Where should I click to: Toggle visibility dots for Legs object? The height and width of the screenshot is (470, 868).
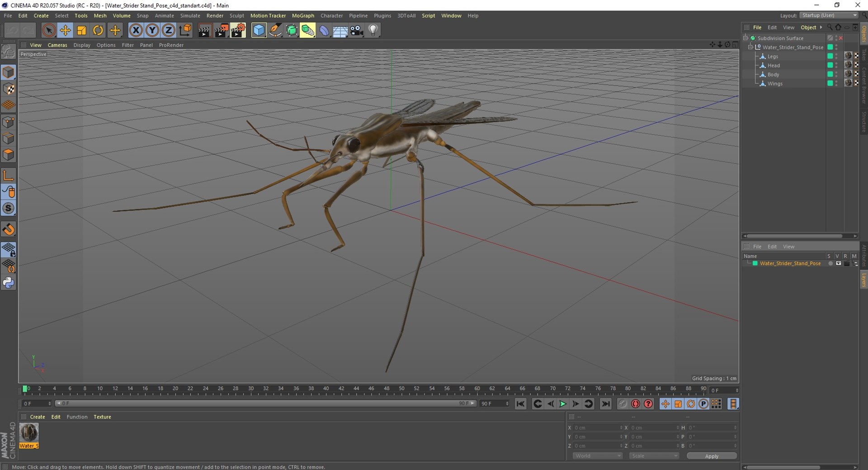[836, 56]
